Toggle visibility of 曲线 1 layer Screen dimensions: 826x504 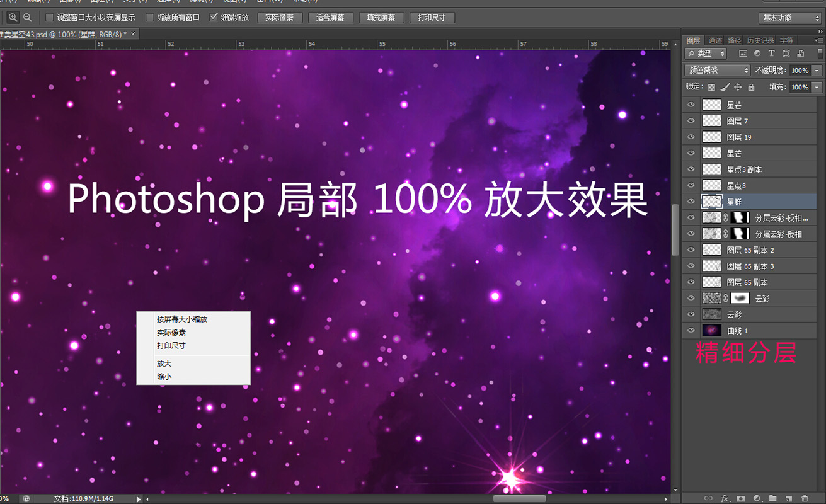691,330
